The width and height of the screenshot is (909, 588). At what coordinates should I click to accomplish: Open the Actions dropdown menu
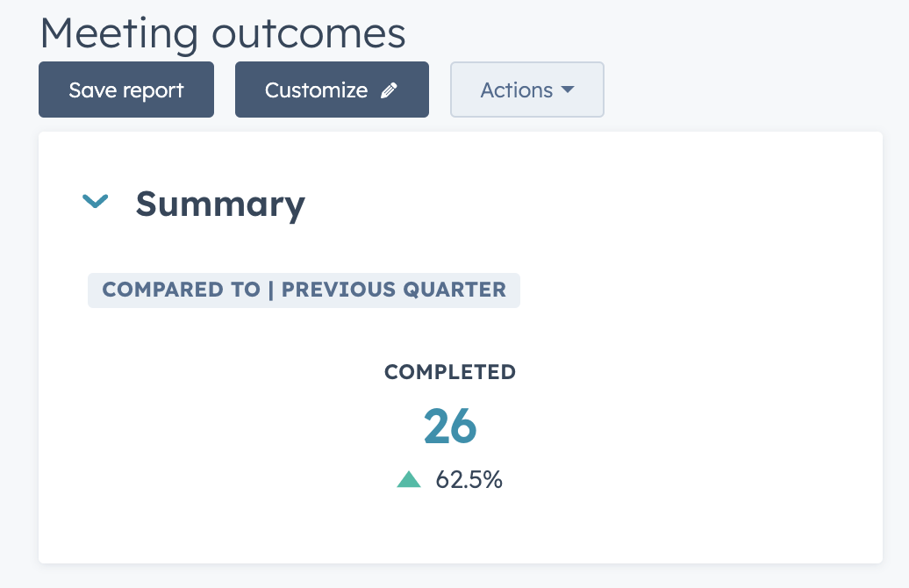(x=527, y=90)
